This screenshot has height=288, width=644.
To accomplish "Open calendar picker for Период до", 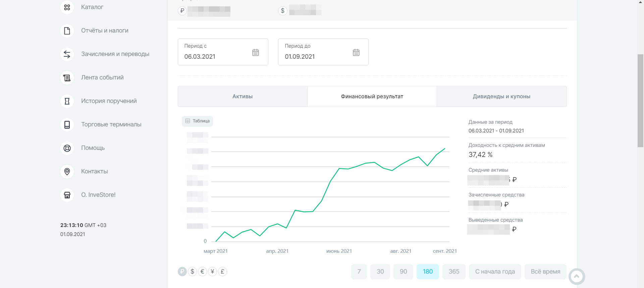I will click(x=356, y=53).
